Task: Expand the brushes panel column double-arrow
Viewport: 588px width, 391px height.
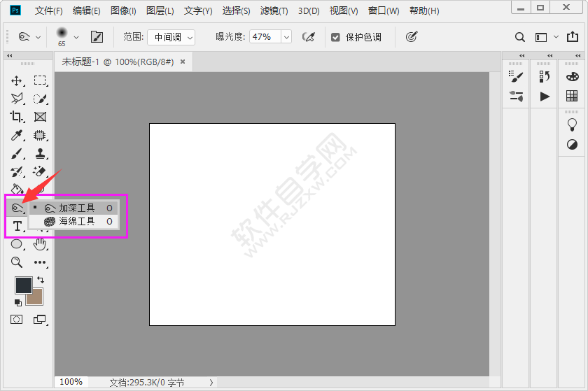Action: click(522, 55)
